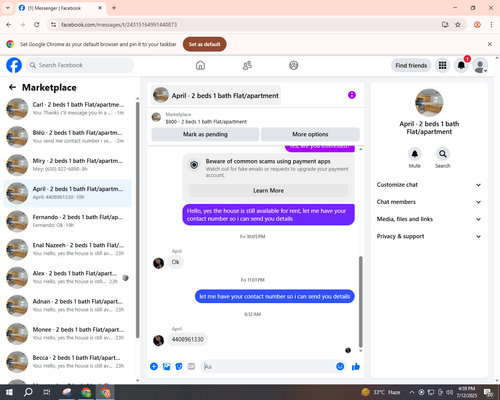Select the Messenger | Facebook tab
500x400 pixels.
61,8
